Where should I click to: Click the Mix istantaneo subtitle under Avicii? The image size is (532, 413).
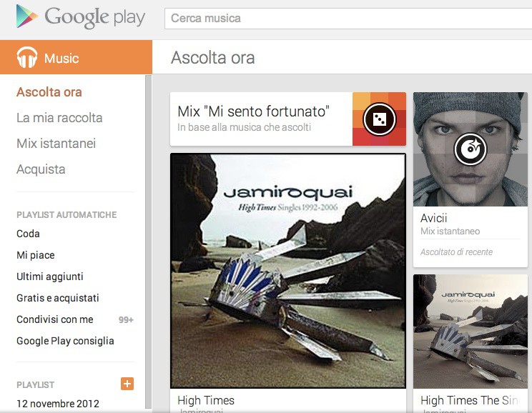(450, 232)
